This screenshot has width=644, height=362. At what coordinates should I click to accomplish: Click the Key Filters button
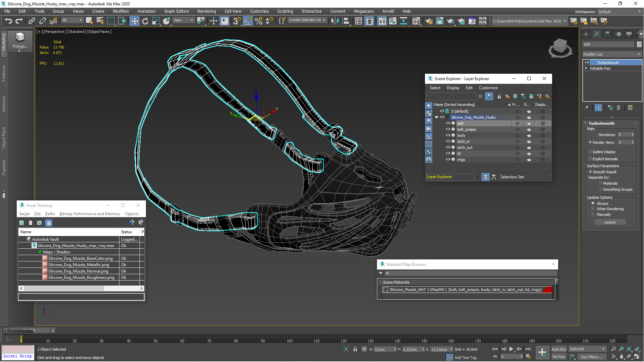[591, 357]
